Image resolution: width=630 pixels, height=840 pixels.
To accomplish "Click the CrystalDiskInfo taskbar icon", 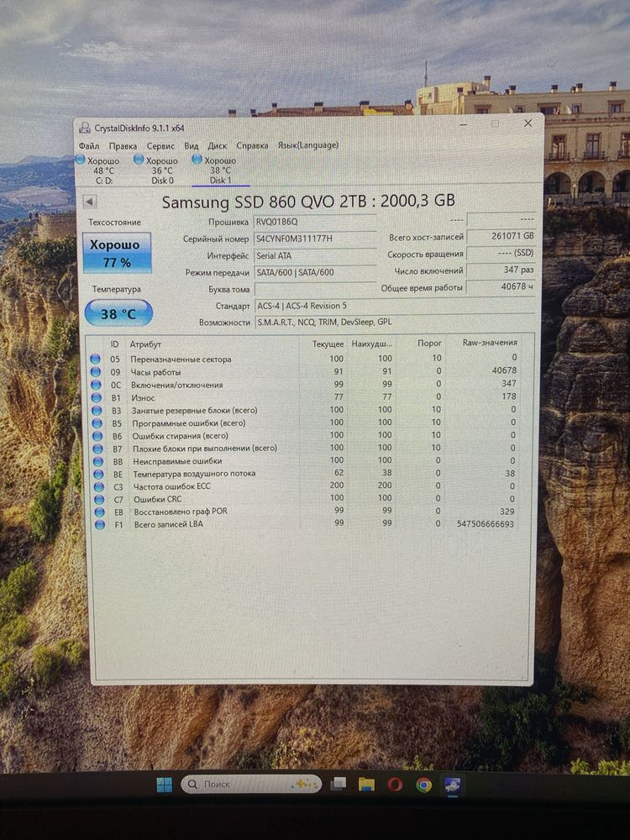I will click(452, 785).
